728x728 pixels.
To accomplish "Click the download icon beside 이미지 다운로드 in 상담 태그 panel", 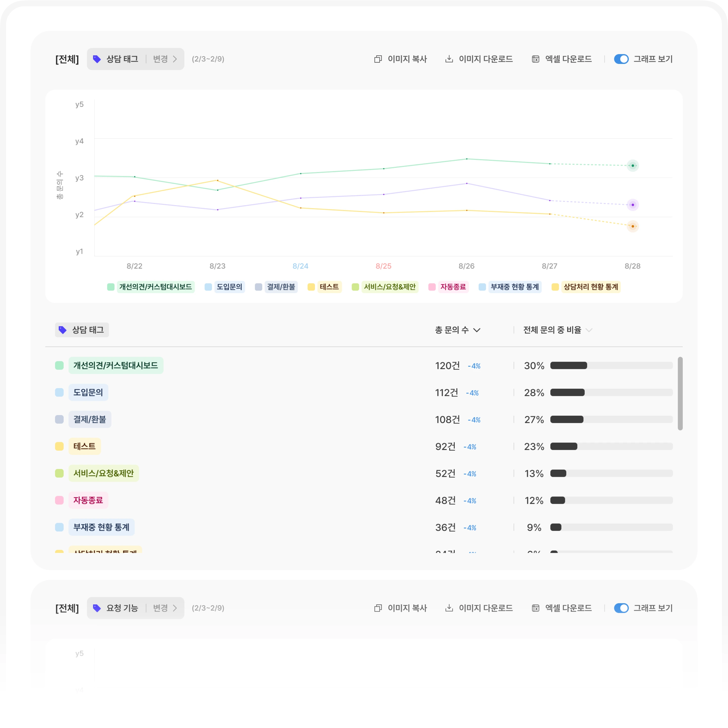I will [449, 59].
